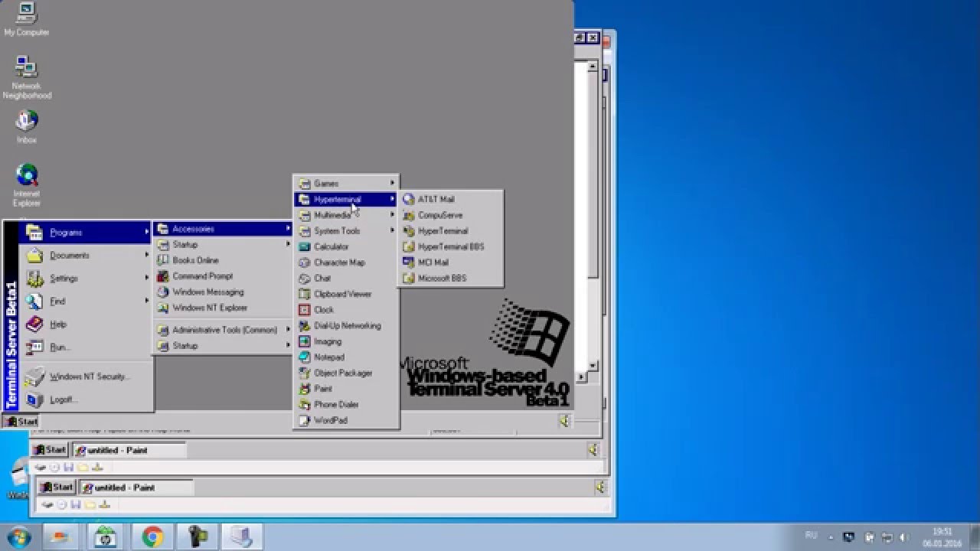
Task: Choose Logoff... from the Start menu
Action: coord(86,399)
